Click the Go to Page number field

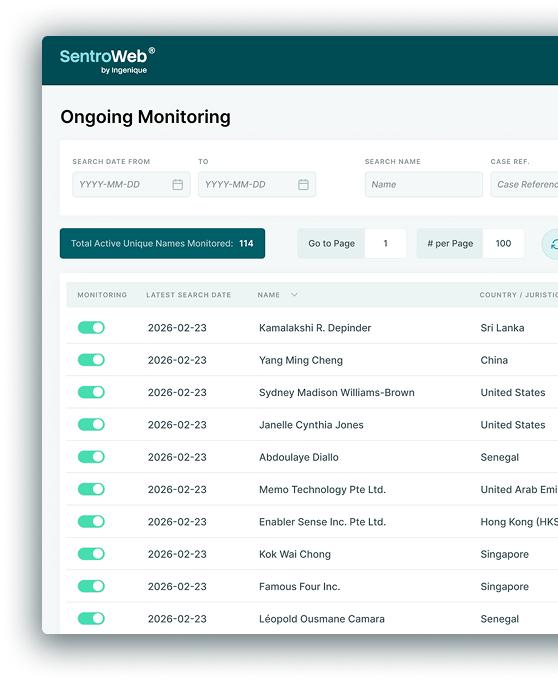[x=386, y=243]
